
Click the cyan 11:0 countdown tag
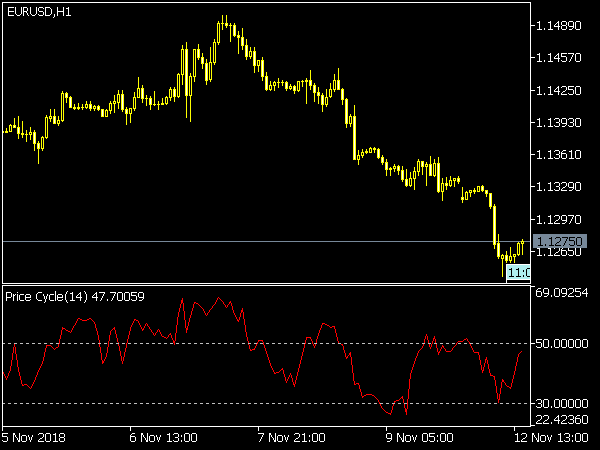[518, 273]
